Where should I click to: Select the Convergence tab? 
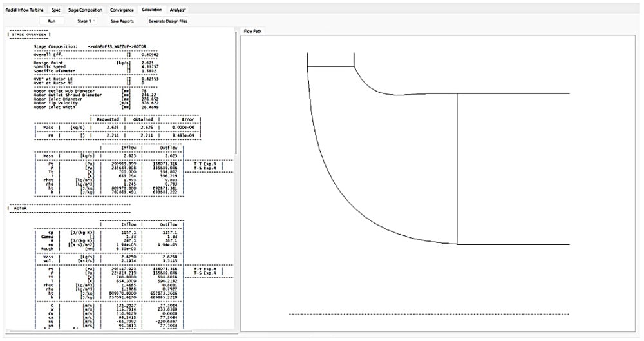tap(122, 10)
